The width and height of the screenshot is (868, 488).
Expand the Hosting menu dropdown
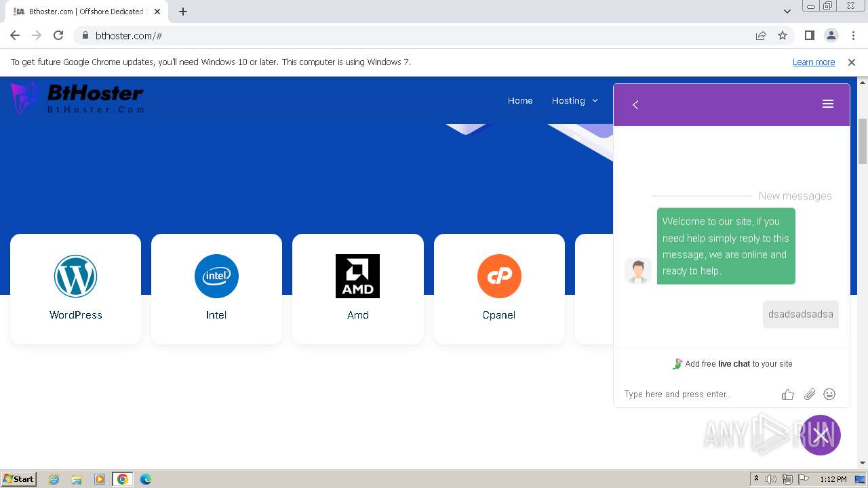coord(575,100)
